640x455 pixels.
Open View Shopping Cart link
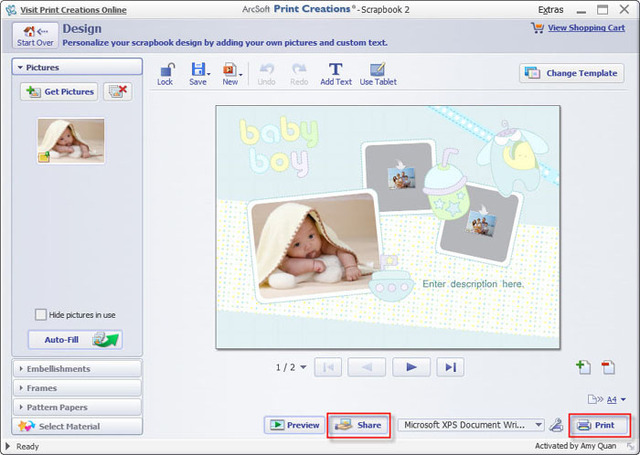click(x=586, y=28)
